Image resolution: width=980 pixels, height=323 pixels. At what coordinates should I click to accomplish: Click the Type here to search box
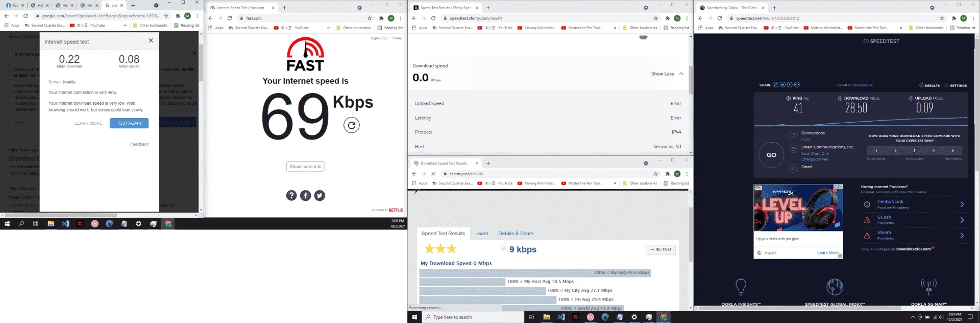point(472,317)
